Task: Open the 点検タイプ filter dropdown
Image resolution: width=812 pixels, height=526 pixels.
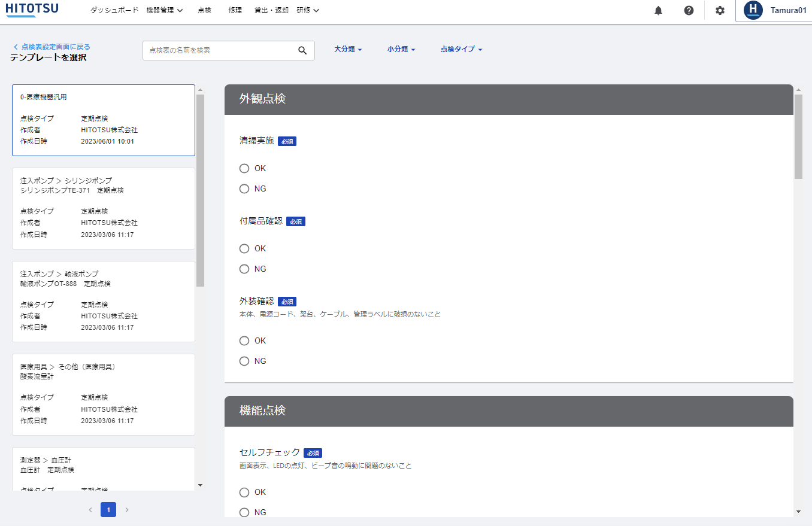Action: tap(461, 49)
